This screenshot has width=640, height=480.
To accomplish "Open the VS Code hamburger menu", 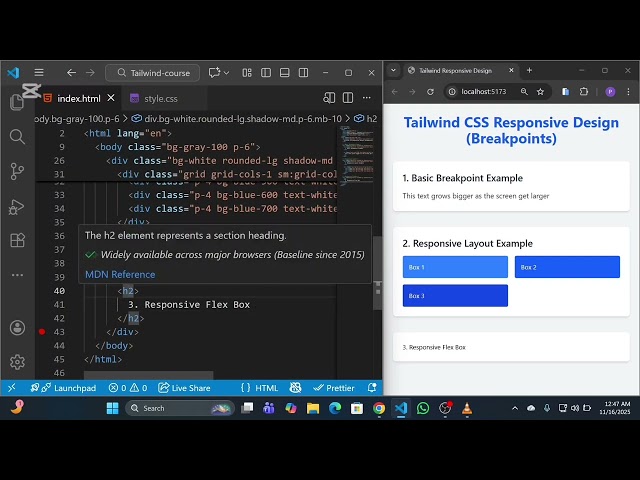I will (x=39, y=73).
